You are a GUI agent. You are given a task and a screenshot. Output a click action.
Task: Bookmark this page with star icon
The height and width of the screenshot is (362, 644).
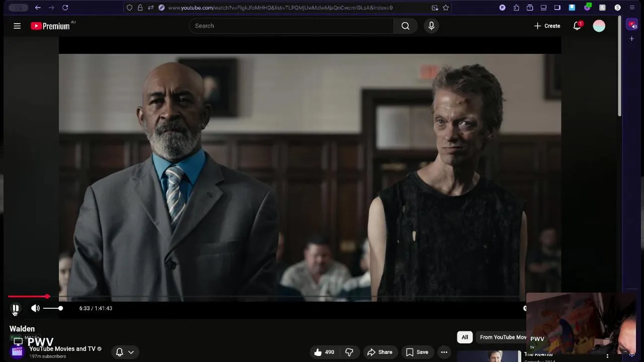pos(446,8)
